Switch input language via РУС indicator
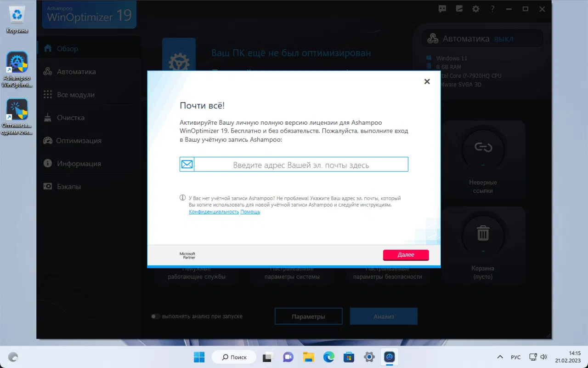This screenshot has height=368, width=588. (x=516, y=357)
